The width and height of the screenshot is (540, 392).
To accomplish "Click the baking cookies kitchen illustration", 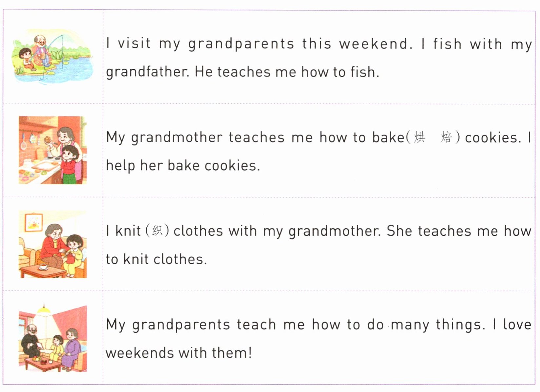I will 53,150.
